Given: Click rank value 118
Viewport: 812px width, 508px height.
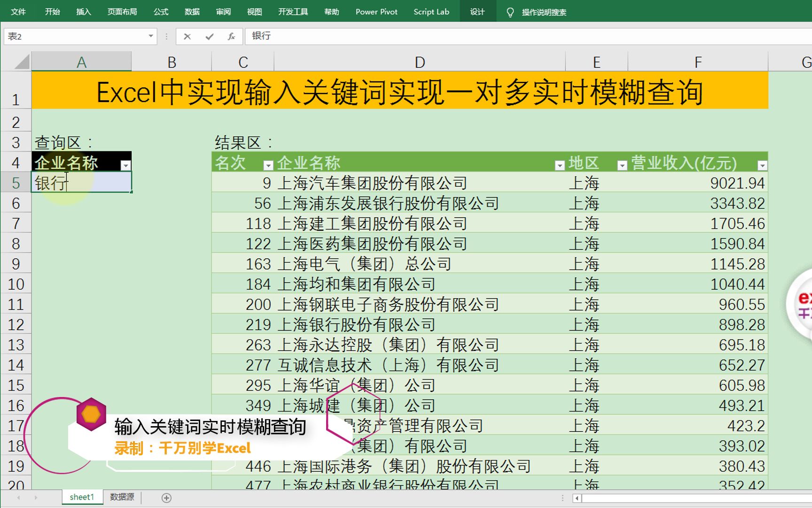Looking at the screenshot, I should 258,223.
